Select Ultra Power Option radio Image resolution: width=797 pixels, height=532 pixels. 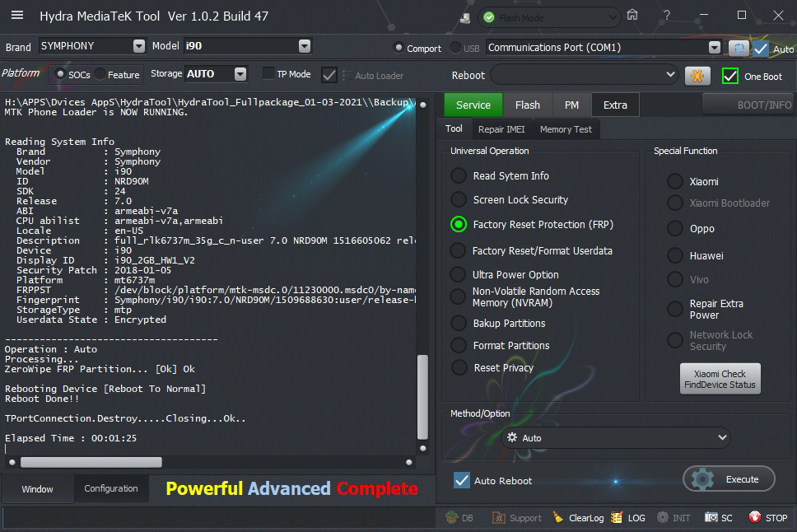458,274
